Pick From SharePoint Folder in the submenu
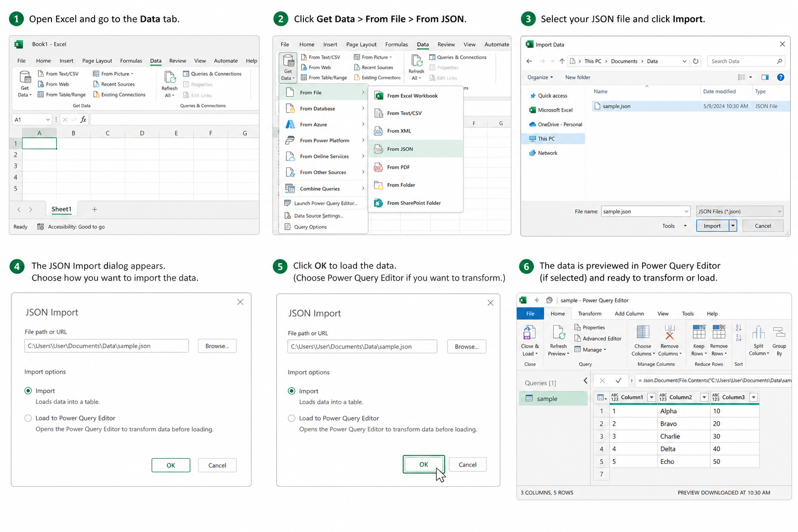 pyautogui.click(x=415, y=203)
